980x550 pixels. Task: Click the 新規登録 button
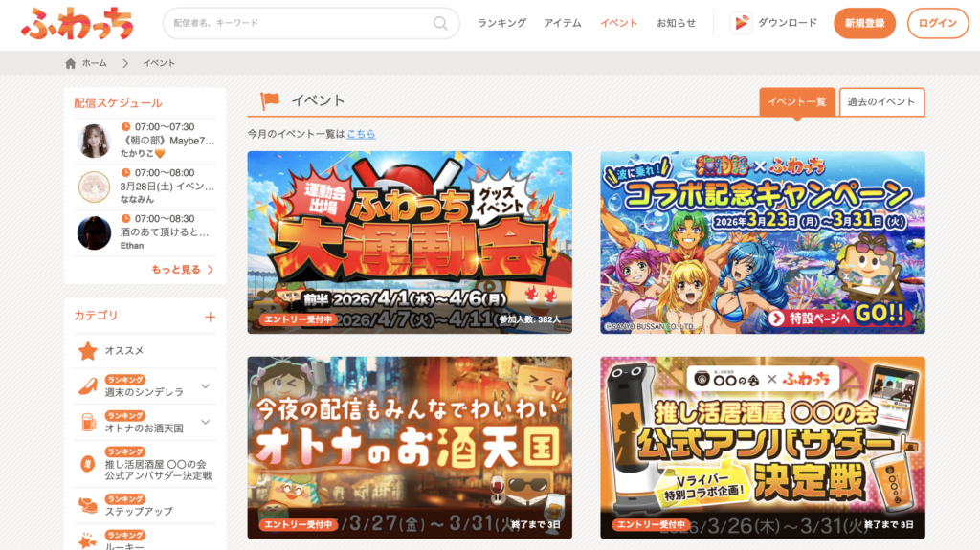[x=864, y=23]
